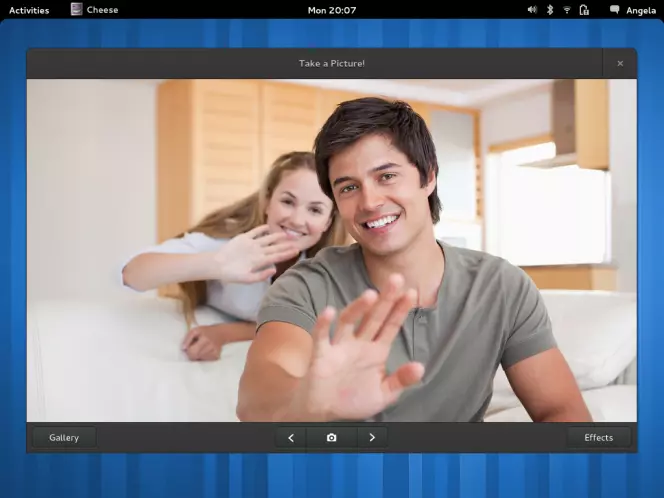Open the Cheese application menu

94,10
